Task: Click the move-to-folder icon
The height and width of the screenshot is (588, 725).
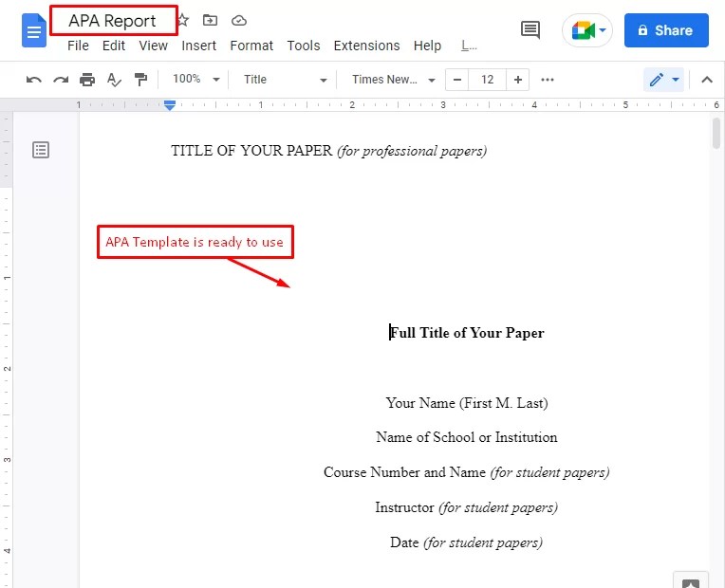Action: 210,20
